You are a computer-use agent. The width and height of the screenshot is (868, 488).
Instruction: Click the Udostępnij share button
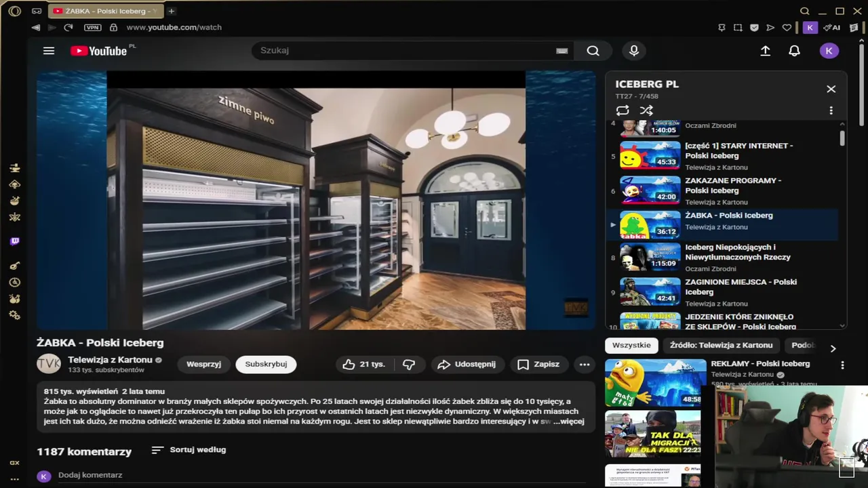(468, 365)
